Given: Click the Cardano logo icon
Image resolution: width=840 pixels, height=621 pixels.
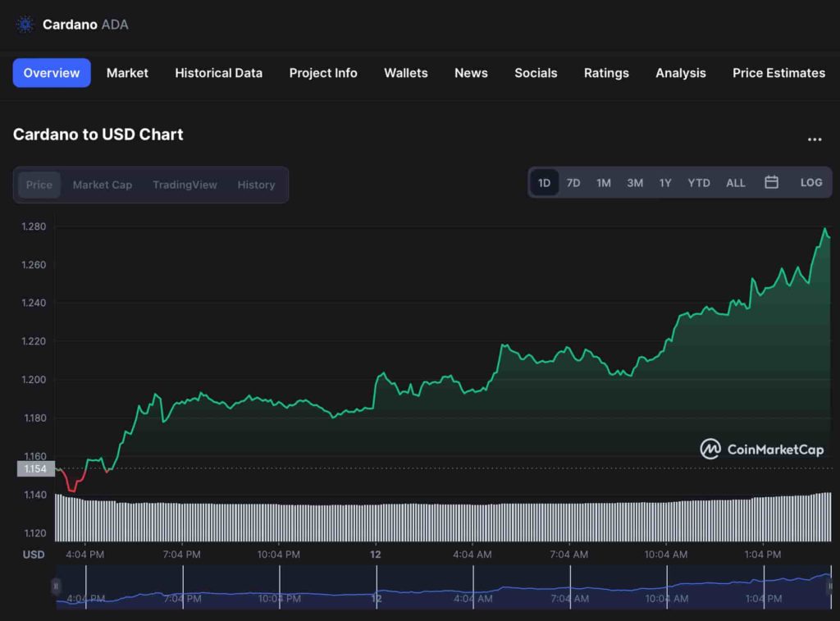Looking at the screenshot, I should (x=25, y=25).
